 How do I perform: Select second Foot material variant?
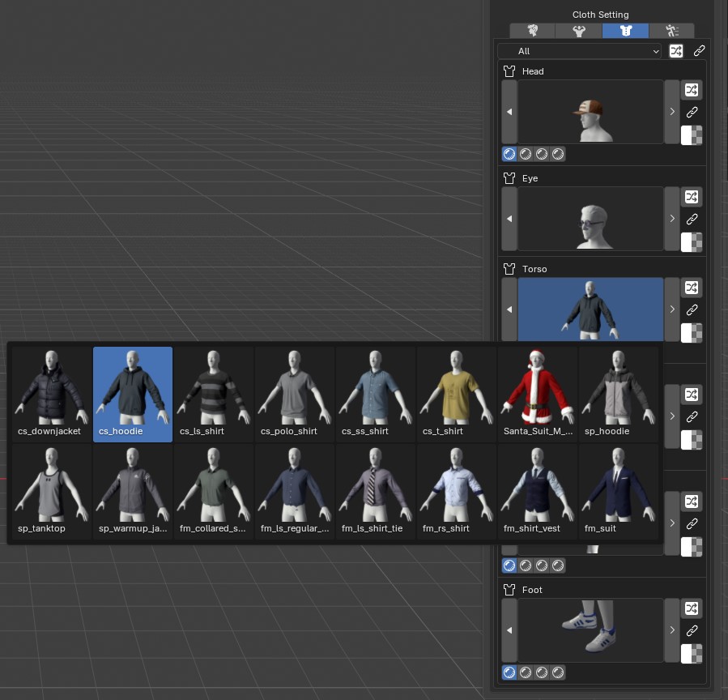tap(526, 672)
